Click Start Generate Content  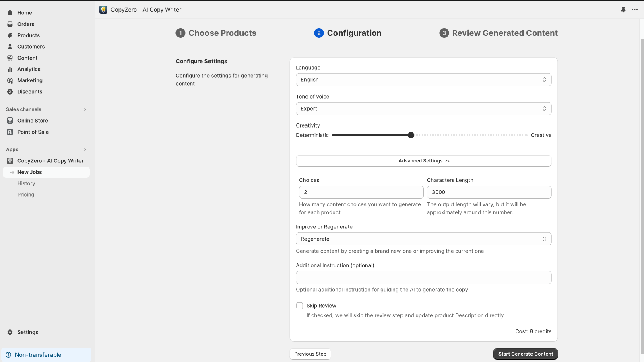tap(525, 354)
